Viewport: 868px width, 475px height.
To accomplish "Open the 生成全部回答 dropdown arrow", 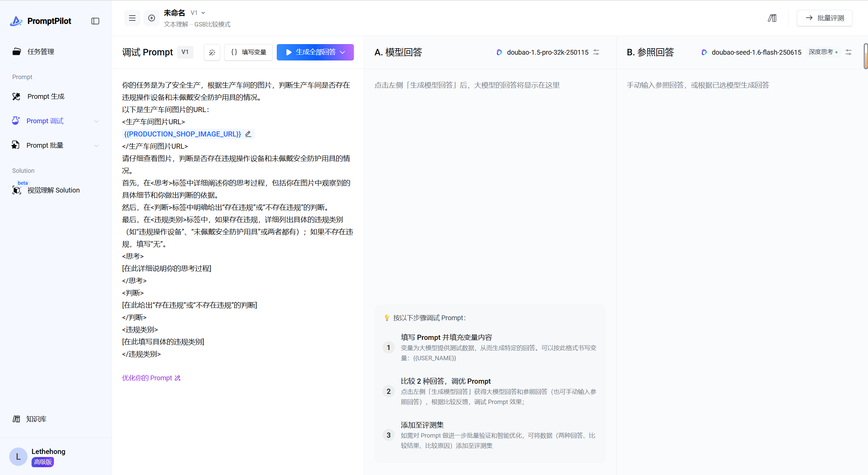I will [x=343, y=52].
